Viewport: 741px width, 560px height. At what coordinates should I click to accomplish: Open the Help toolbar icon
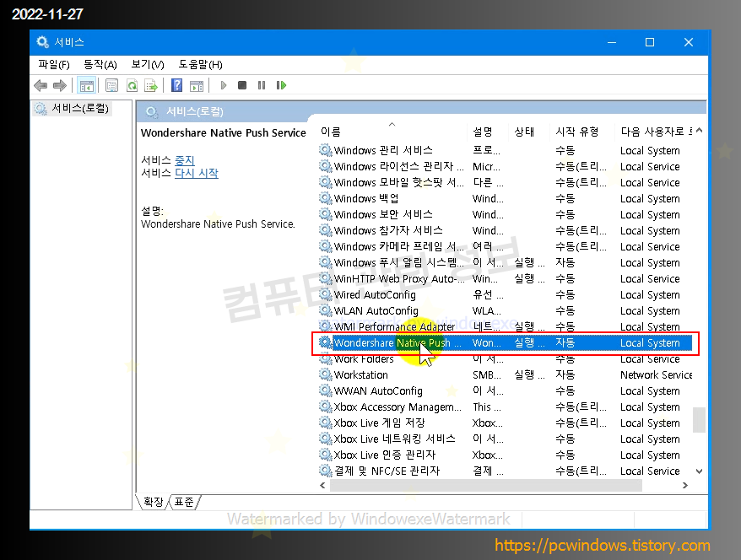point(176,85)
